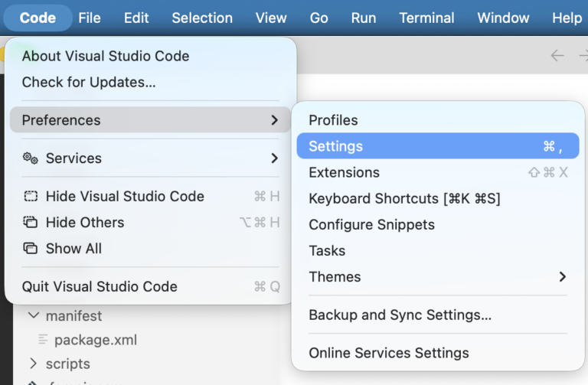Open the Help menu
This screenshot has width=588, height=385.
(x=567, y=18)
